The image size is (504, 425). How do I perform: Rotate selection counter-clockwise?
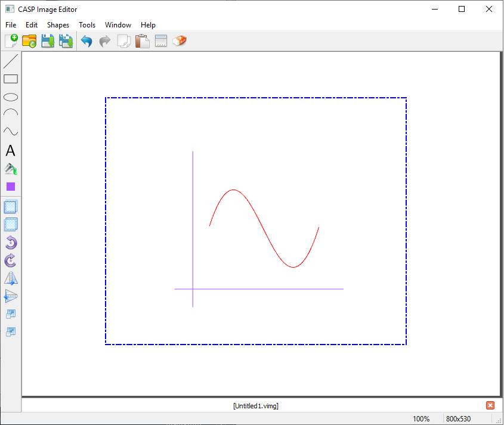tap(11, 243)
